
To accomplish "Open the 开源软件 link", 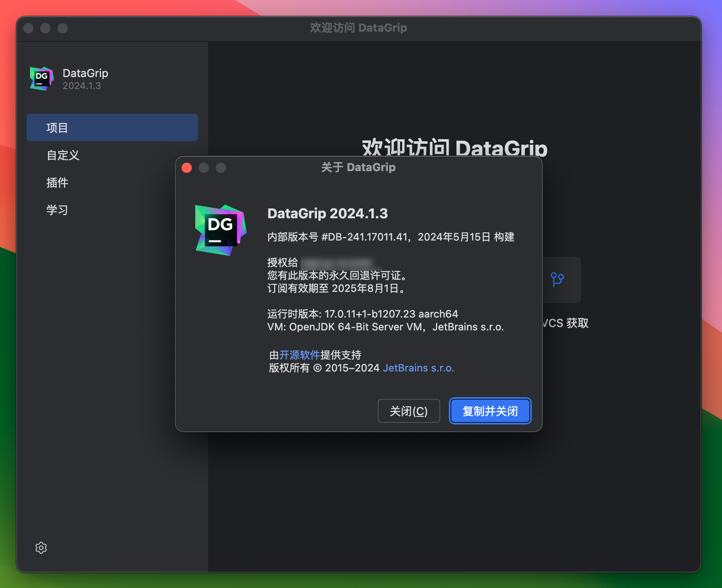I will click(x=299, y=355).
